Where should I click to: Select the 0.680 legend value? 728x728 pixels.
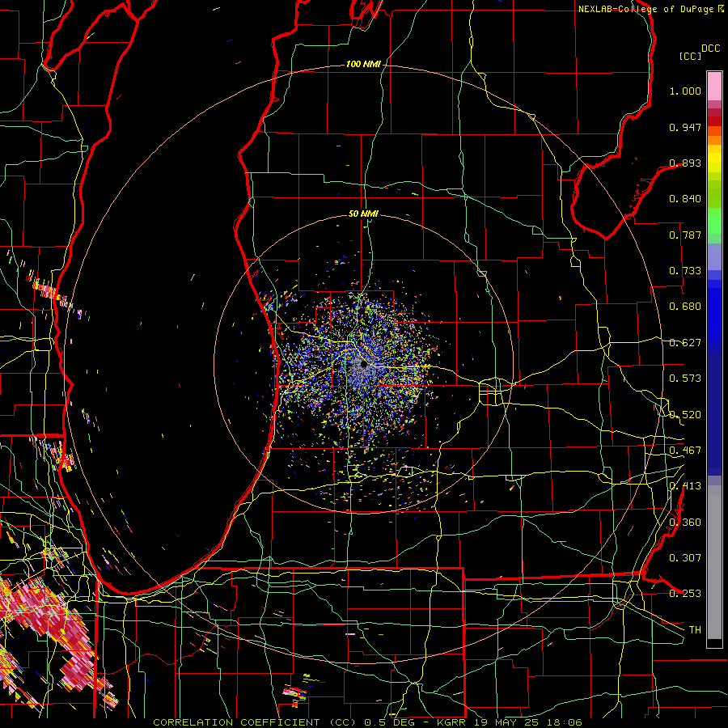point(685,307)
